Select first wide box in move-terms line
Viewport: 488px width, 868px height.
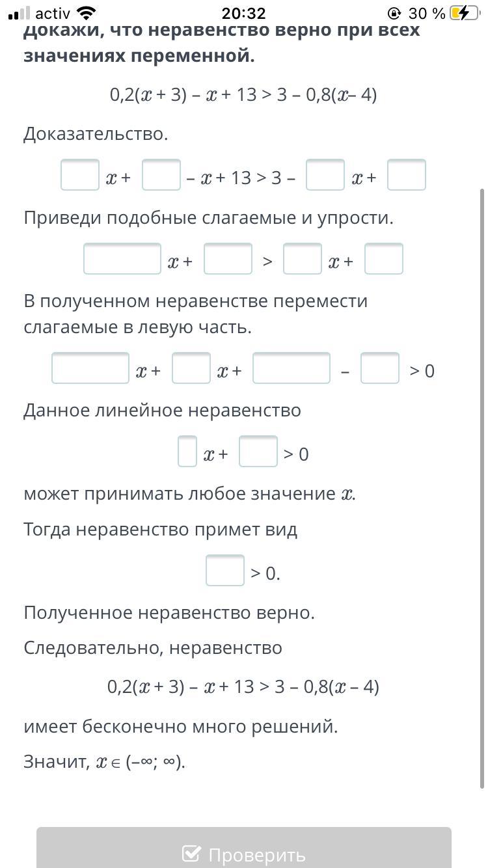point(90,368)
